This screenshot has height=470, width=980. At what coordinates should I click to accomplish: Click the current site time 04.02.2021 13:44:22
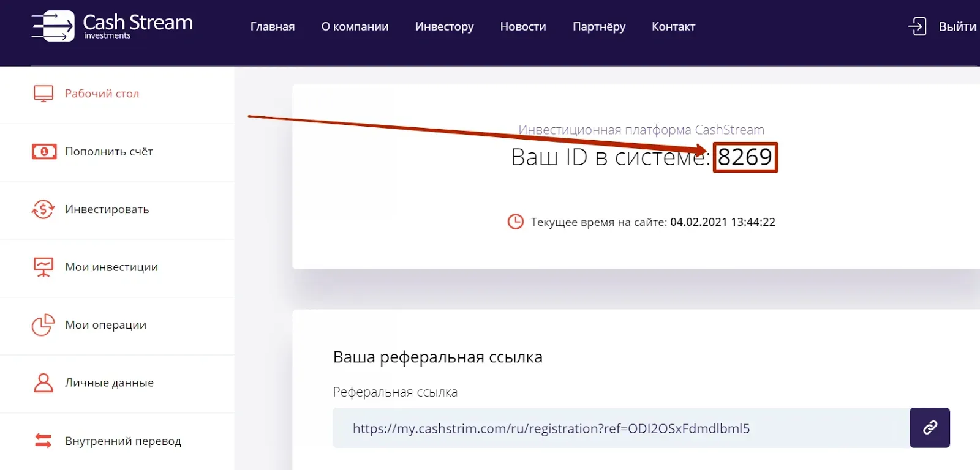723,222
